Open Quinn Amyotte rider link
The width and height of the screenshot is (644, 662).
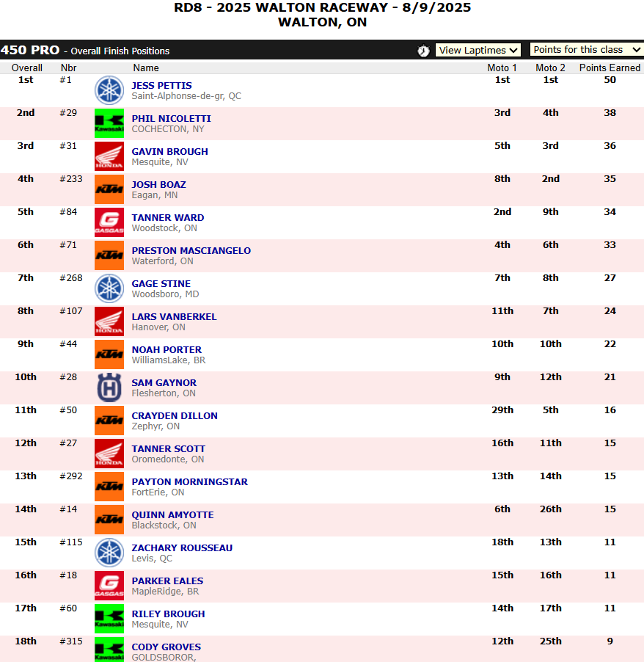coord(172,514)
